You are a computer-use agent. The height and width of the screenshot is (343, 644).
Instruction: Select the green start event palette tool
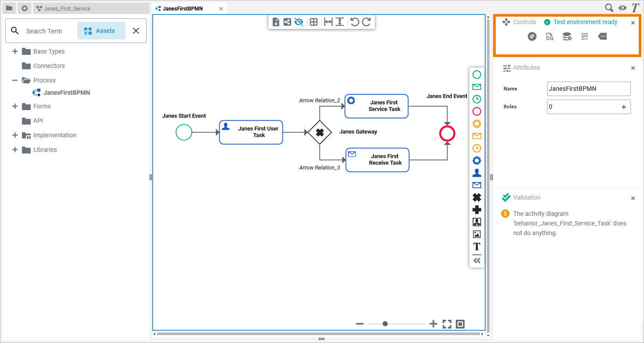click(x=477, y=75)
